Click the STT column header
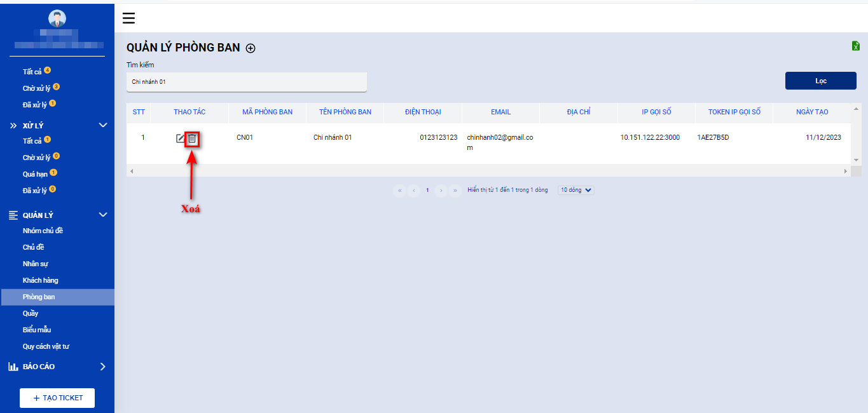The image size is (868, 413). pos(139,112)
